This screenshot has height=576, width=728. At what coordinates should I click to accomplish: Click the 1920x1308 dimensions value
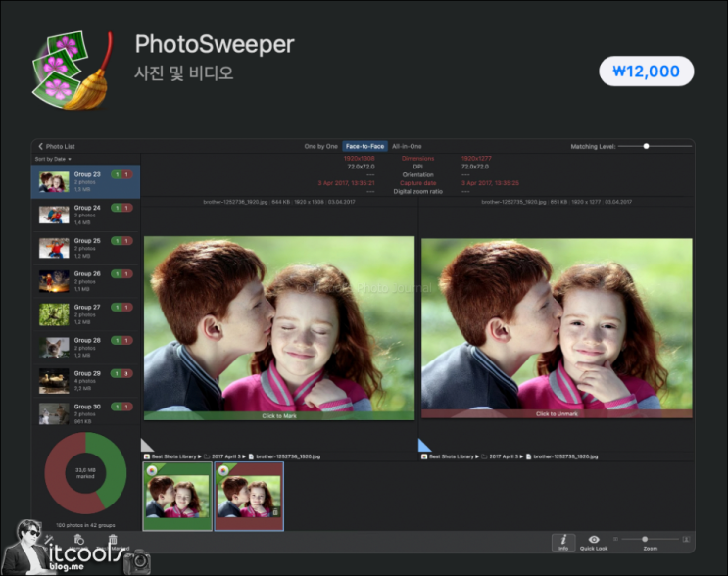359,159
